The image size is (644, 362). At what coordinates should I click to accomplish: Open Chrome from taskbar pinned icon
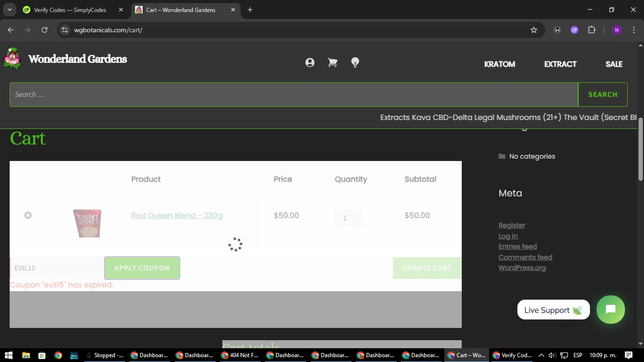click(x=58, y=355)
